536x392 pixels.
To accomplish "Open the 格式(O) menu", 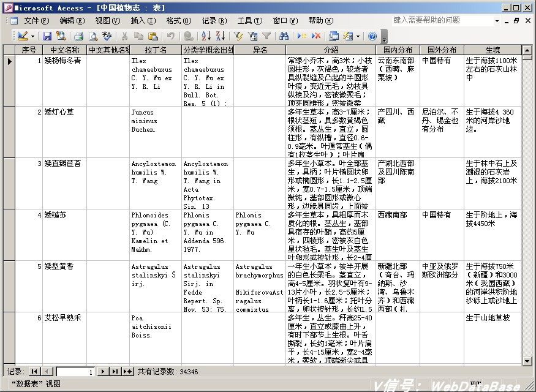I will pyautogui.click(x=178, y=21).
